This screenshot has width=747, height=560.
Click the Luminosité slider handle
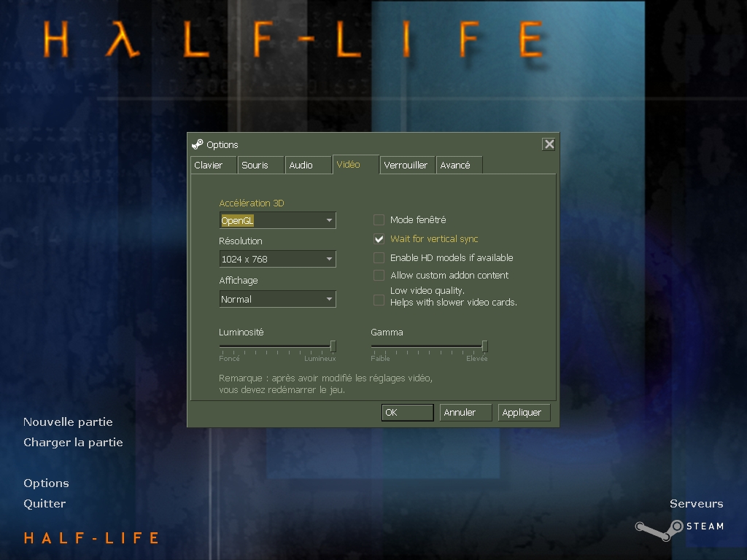coord(333,346)
